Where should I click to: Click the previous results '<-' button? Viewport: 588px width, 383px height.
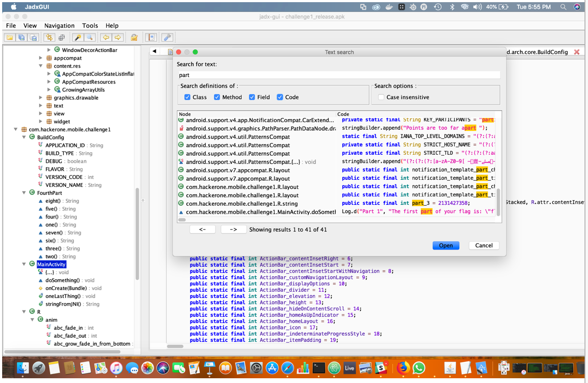click(x=202, y=230)
